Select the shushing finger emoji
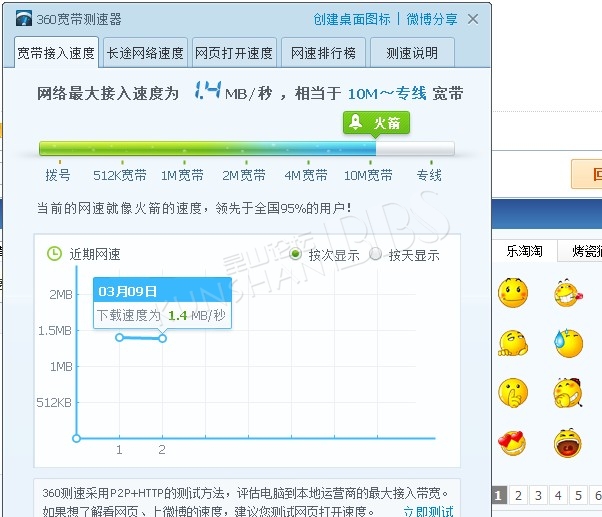This screenshot has width=602, height=517. 513,393
